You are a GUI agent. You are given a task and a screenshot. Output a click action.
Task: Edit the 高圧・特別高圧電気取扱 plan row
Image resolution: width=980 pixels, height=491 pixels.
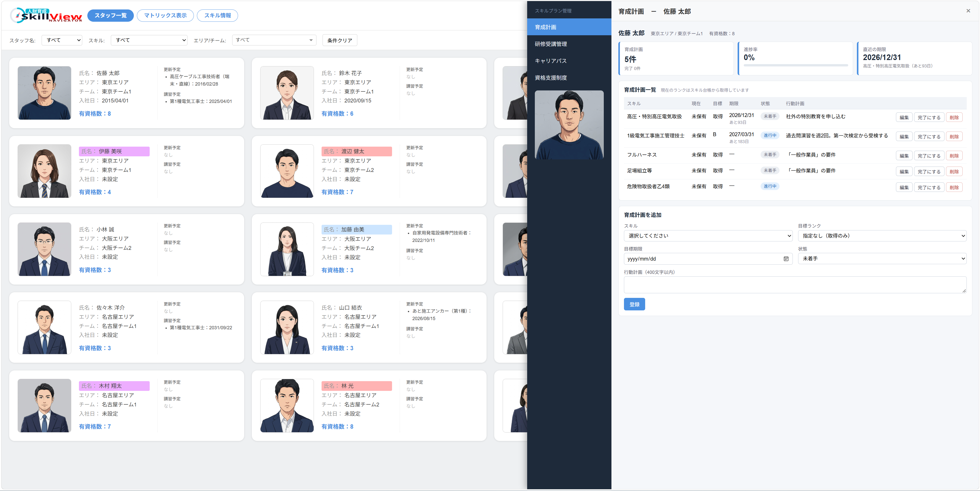point(904,118)
